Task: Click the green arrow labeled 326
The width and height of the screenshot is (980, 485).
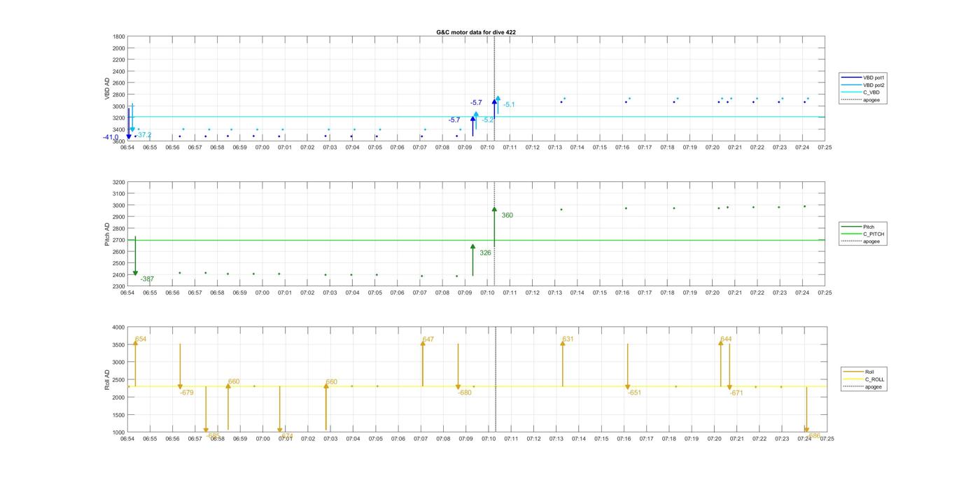Action: click(472, 260)
